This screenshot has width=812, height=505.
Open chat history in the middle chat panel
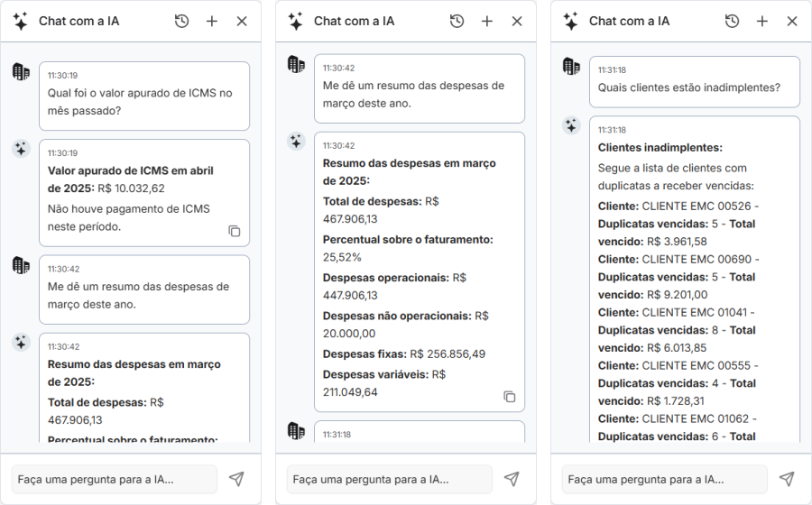point(457,22)
